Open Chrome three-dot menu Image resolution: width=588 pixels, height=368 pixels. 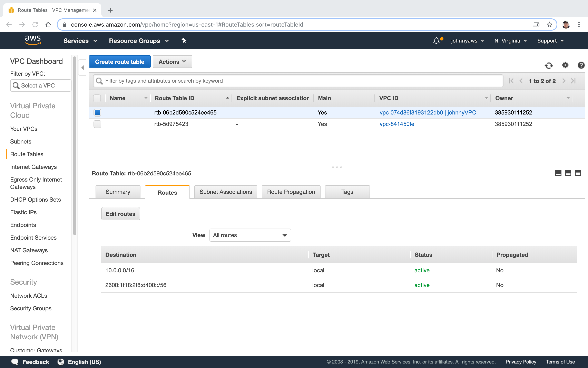click(579, 25)
